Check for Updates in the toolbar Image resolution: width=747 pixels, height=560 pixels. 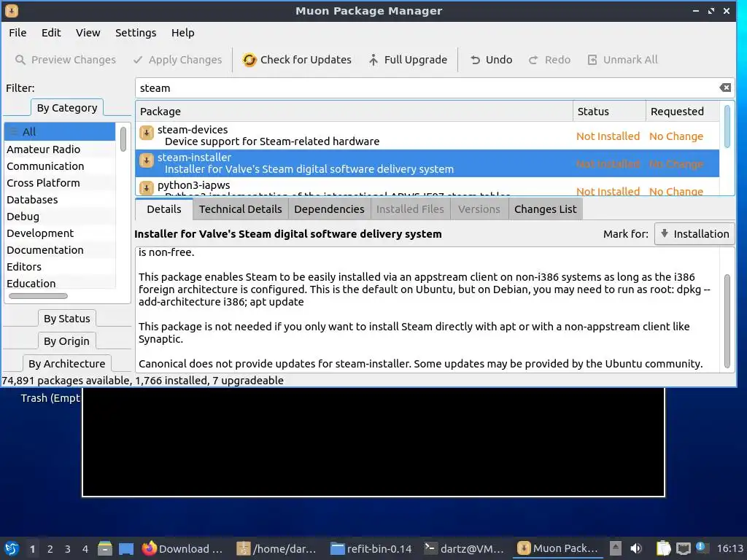(x=297, y=60)
